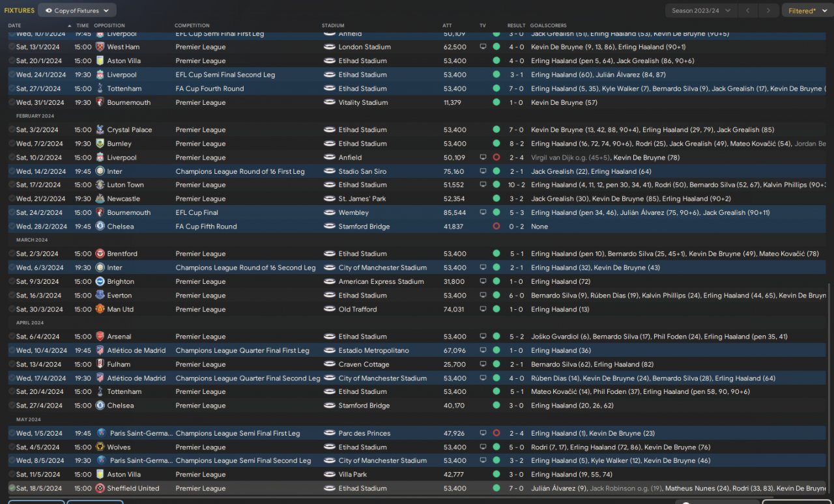Click the red loss dot on FA Cup Fifth Round row
This screenshot has height=504, width=834.
click(x=496, y=227)
